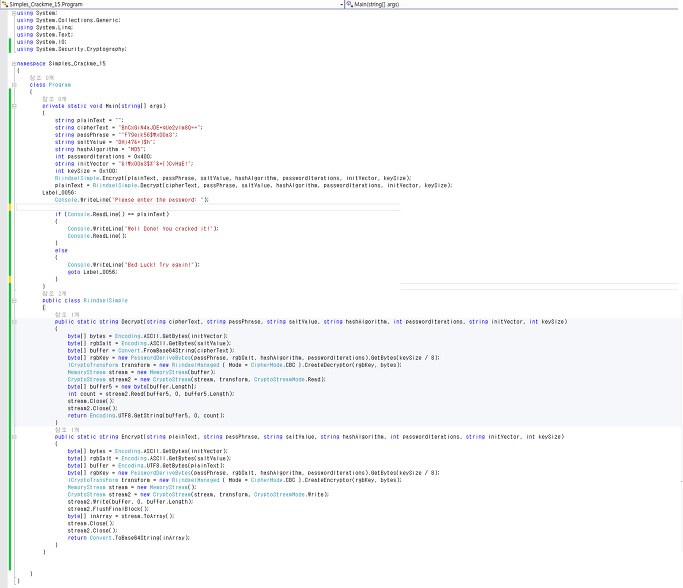This screenshot has height=588, width=683.
Task: Click the references CodeLens above Encrypt method
Action: point(67,430)
